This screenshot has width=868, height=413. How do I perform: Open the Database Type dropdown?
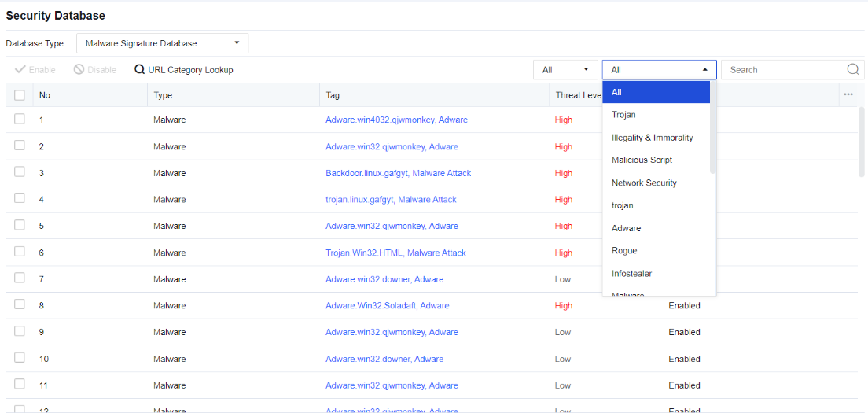pyautogui.click(x=162, y=43)
